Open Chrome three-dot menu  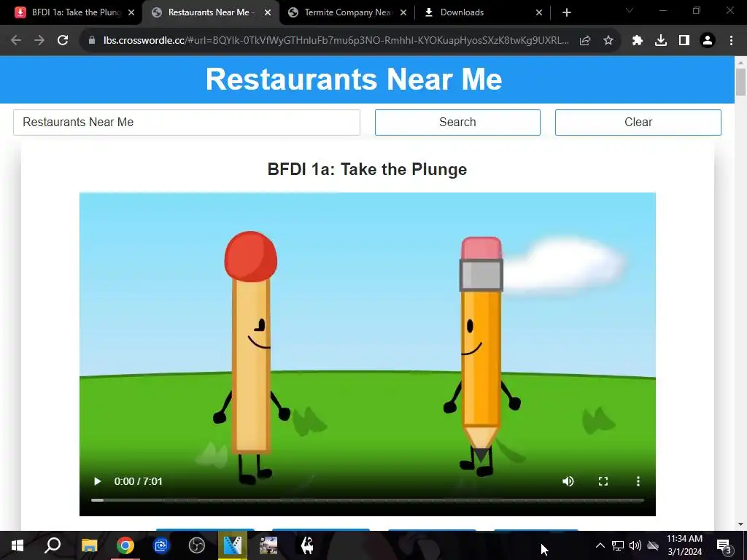pyautogui.click(x=731, y=41)
